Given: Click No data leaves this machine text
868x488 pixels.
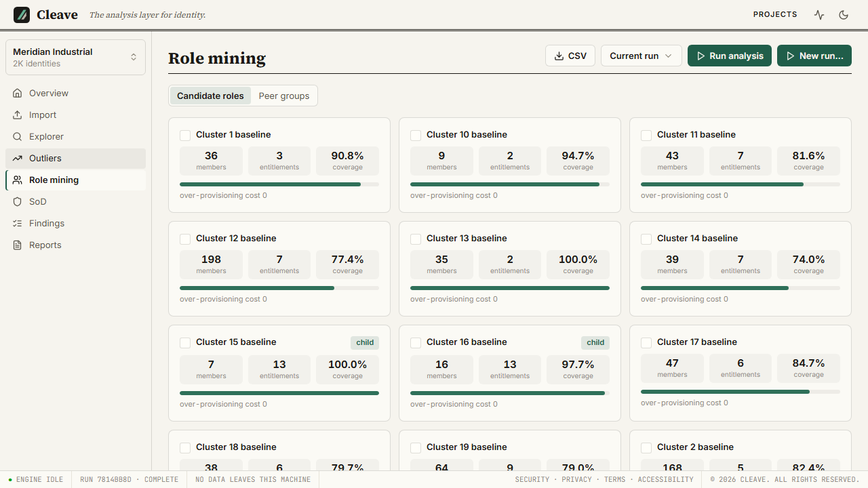Looking at the screenshot, I should (253, 480).
